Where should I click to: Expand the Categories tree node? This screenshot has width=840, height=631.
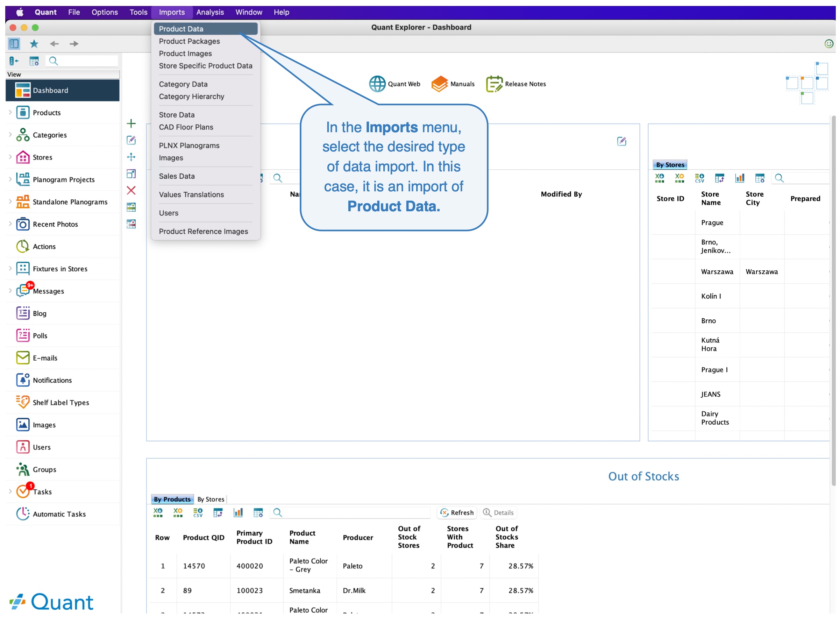pyautogui.click(x=10, y=134)
